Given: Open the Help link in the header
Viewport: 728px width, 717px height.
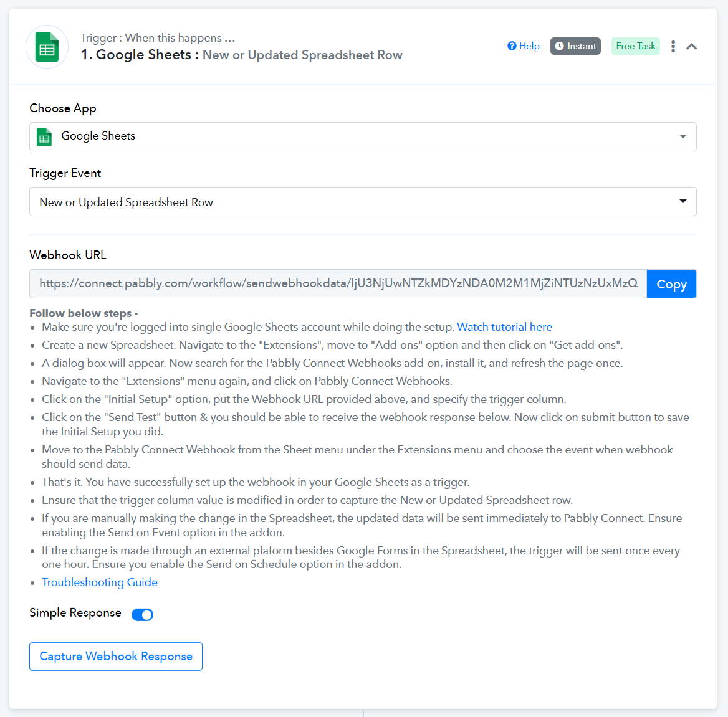Looking at the screenshot, I should tap(529, 46).
